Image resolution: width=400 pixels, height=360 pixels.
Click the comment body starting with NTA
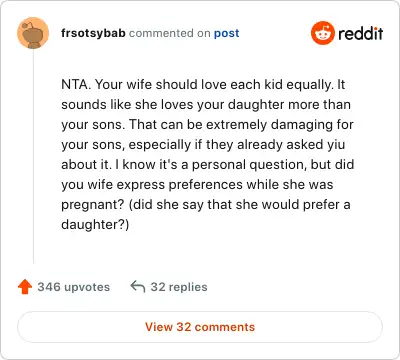207,154
